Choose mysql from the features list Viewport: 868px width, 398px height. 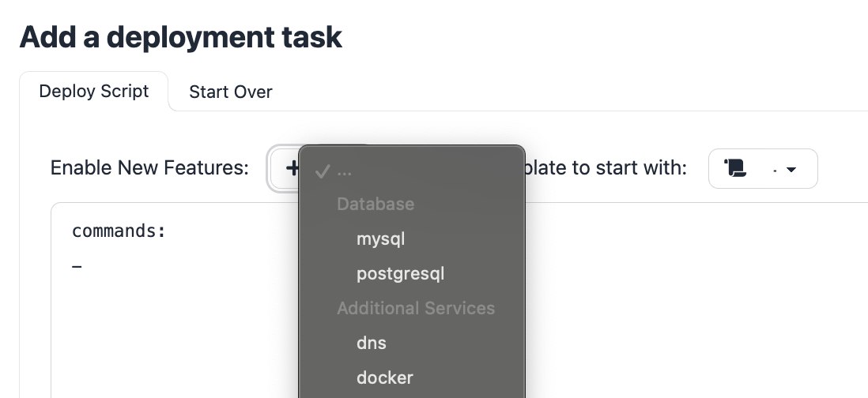pos(381,238)
